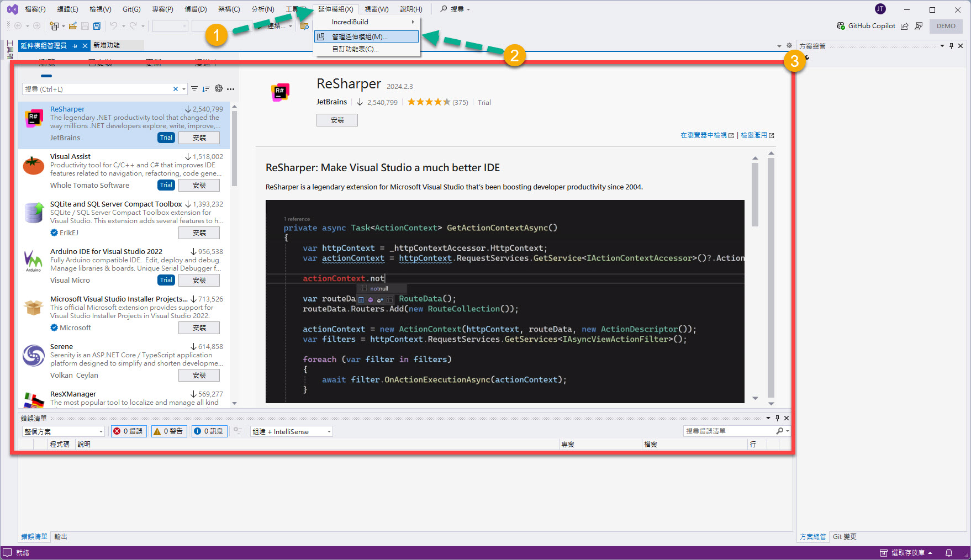Install SQLite and SQL Server Compact Toolbox
This screenshot has height=560, width=971.
click(199, 233)
